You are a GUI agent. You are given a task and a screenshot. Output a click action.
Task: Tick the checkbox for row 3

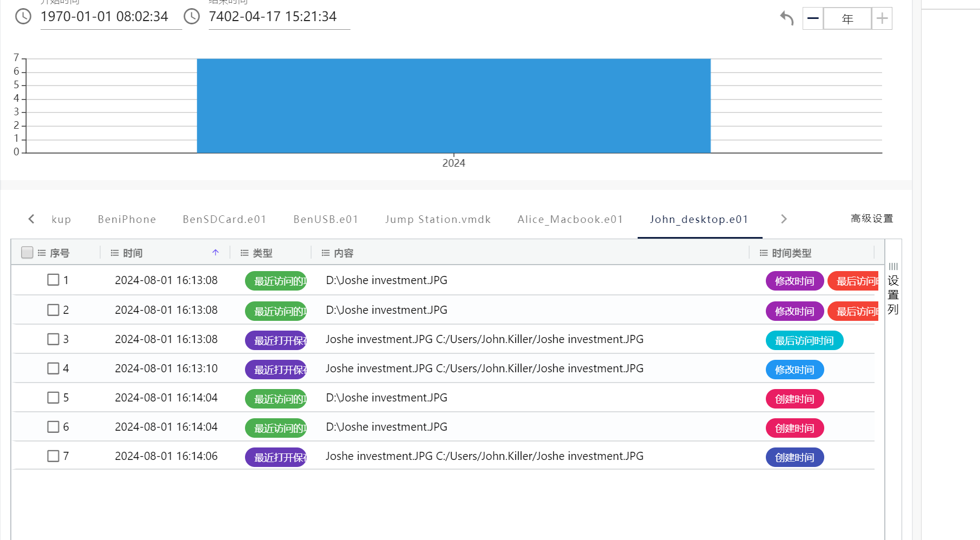pos(53,339)
